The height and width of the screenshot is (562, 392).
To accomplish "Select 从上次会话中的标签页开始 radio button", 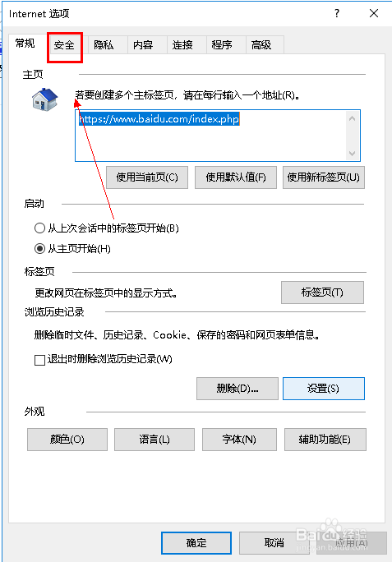I will [39, 228].
